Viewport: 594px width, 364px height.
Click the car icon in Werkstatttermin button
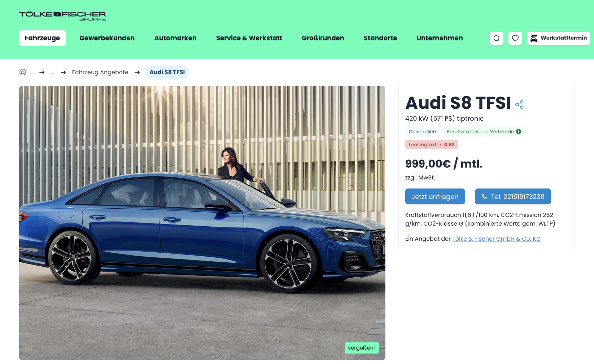click(x=534, y=38)
